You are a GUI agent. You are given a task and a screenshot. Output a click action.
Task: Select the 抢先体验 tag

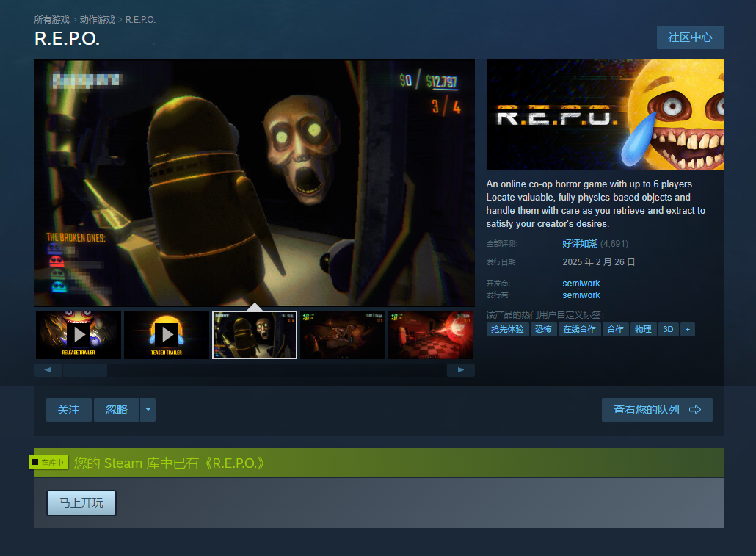click(506, 329)
